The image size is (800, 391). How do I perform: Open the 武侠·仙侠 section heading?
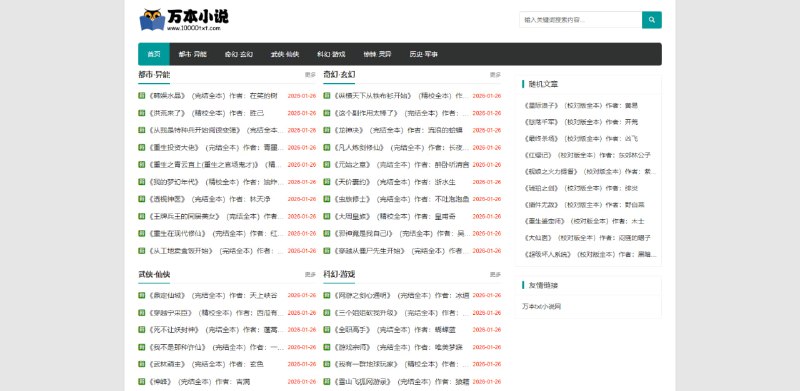(x=154, y=274)
